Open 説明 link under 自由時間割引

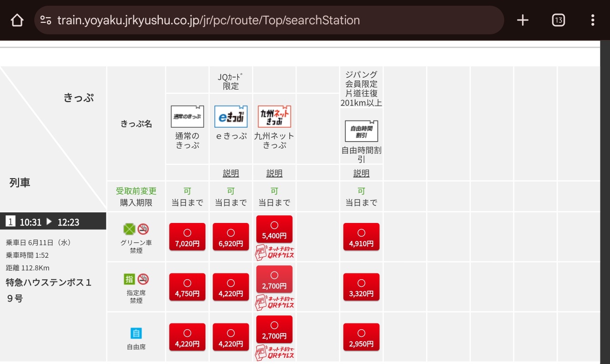click(x=361, y=173)
